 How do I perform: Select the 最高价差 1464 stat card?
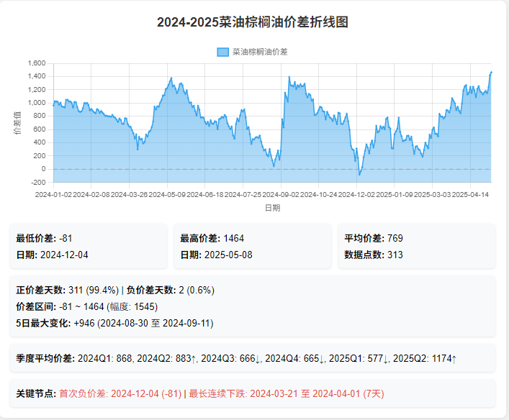253,246
